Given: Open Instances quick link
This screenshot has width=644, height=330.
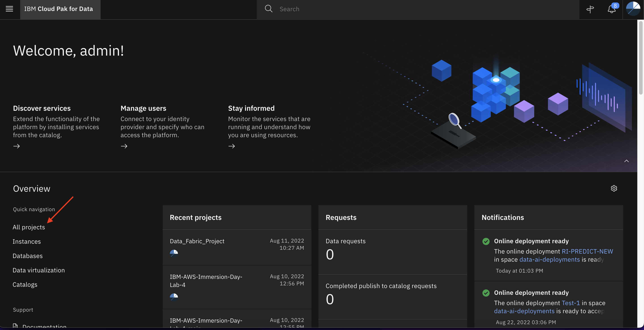Looking at the screenshot, I should 27,241.
